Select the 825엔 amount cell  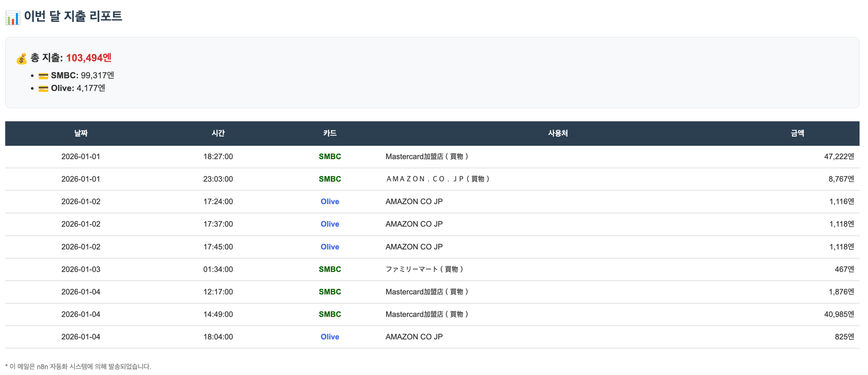point(844,337)
